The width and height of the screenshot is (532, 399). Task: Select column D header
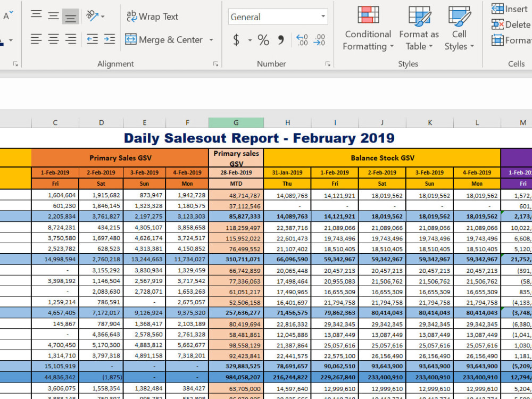[101, 123]
